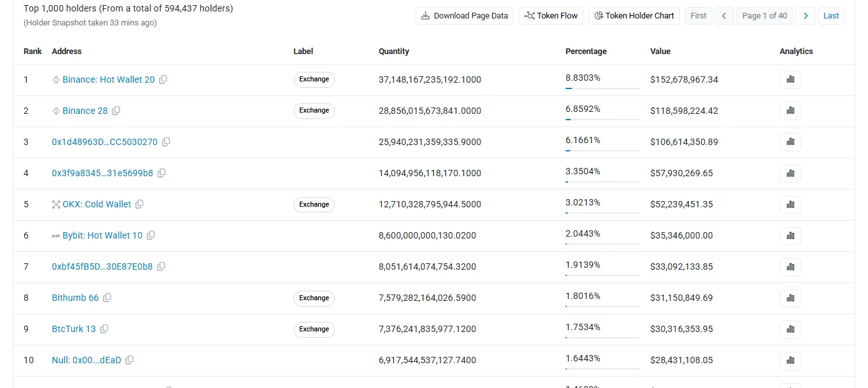Open Bybit: Hot Wallet 10 link
Image resolution: width=868 pixels, height=388 pixels.
click(x=102, y=235)
